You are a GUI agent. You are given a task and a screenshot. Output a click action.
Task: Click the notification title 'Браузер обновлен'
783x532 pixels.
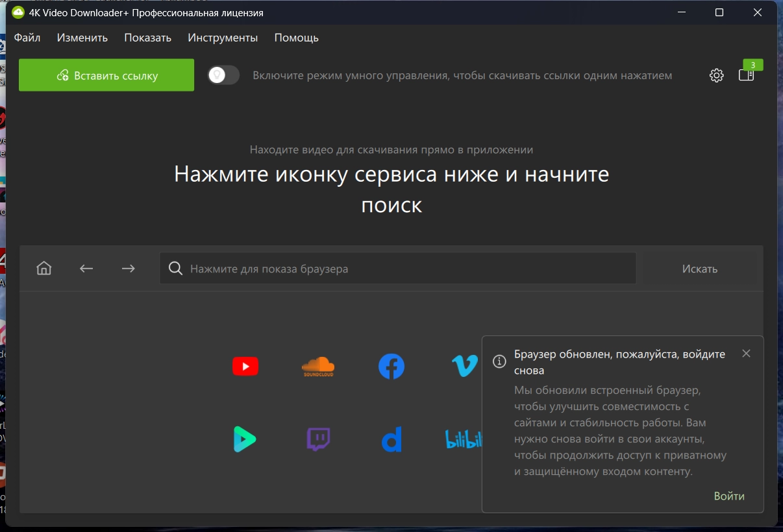(x=619, y=362)
